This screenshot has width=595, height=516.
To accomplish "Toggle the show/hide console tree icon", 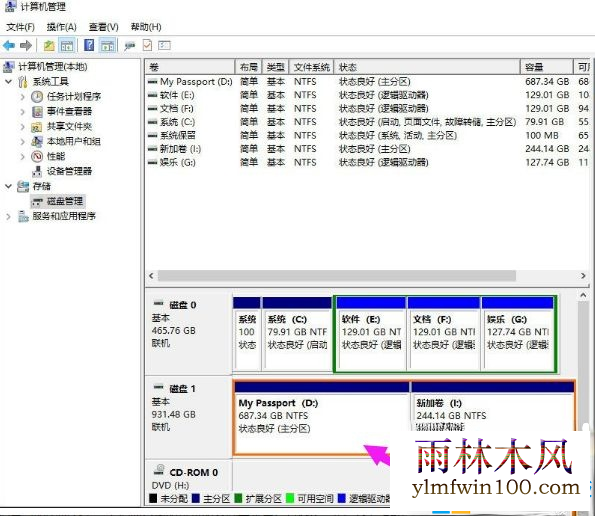I will click(67, 46).
